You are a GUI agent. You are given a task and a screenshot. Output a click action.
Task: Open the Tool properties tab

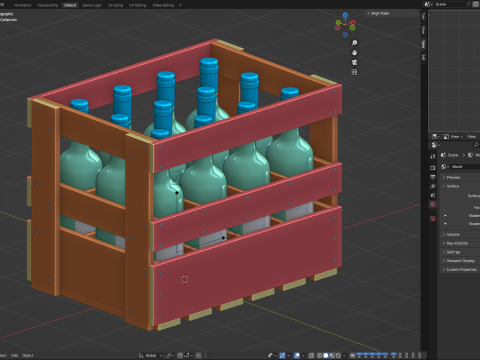(433, 156)
